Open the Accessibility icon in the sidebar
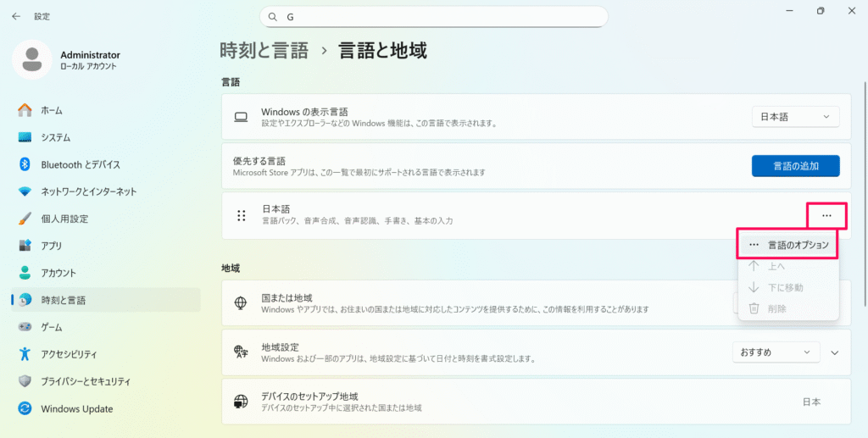 25,354
